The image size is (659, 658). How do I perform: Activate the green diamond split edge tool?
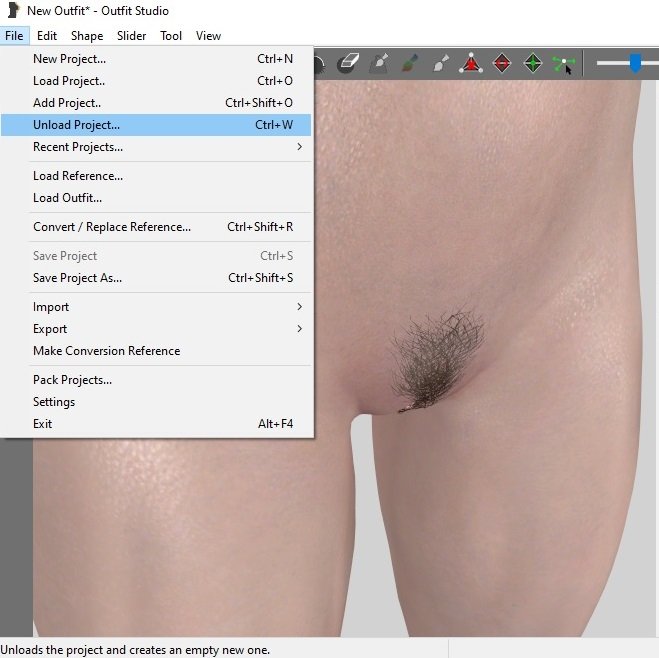(x=533, y=64)
